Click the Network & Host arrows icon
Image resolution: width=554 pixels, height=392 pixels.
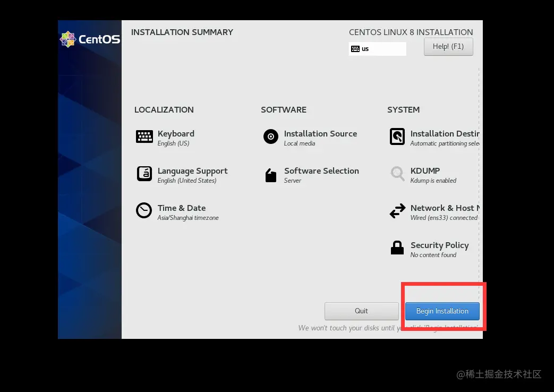[397, 211]
